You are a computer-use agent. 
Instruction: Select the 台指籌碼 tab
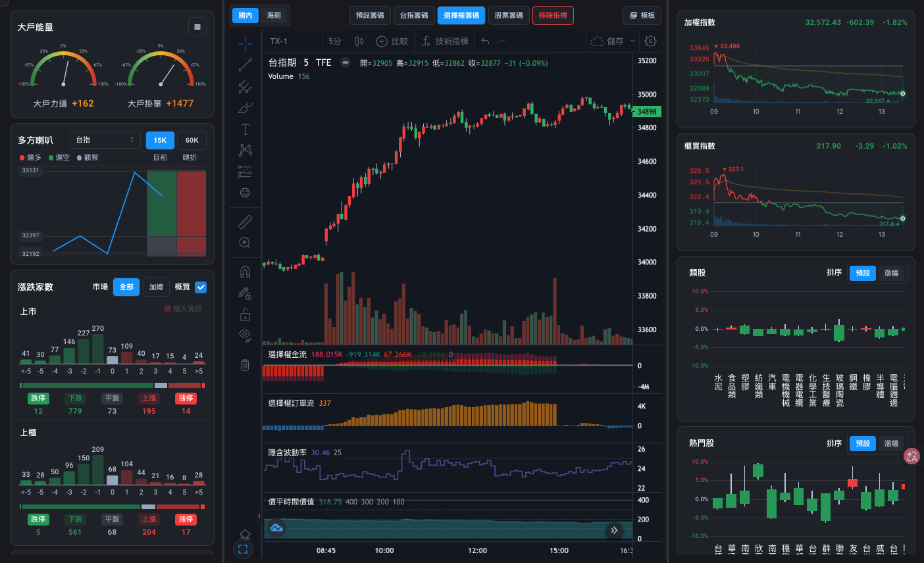point(414,15)
